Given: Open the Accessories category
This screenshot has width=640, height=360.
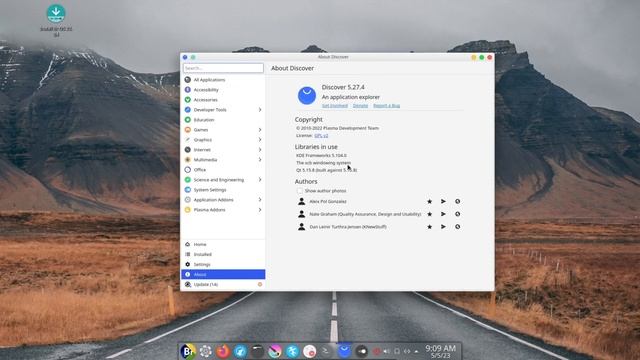Looking at the screenshot, I should [223, 100].
